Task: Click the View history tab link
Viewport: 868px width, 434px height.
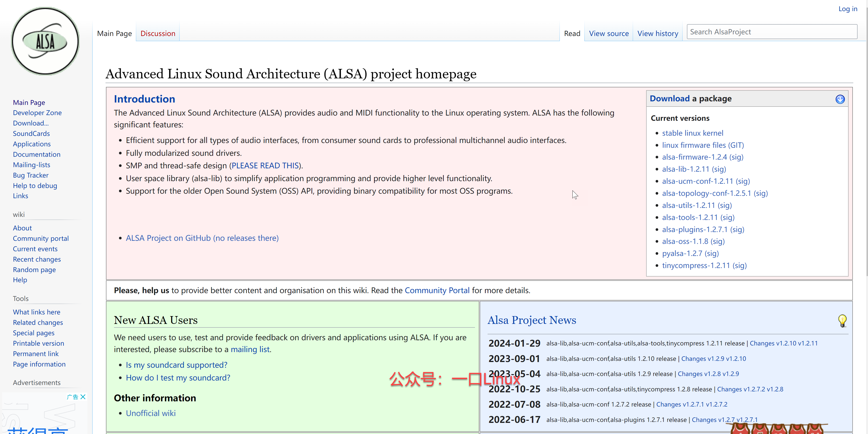Action: [x=658, y=33]
